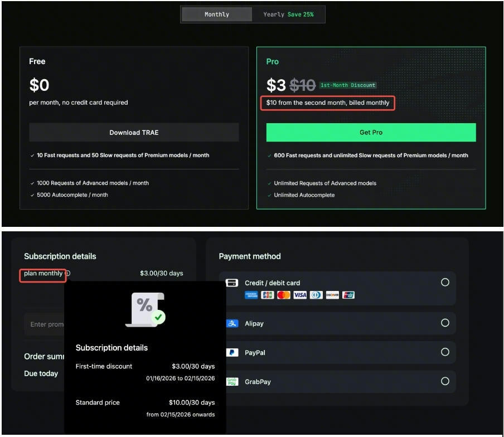Click the GrabPay logo icon
Image resolution: width=504 pixels, height=437 pixels.
click(232, 382)
